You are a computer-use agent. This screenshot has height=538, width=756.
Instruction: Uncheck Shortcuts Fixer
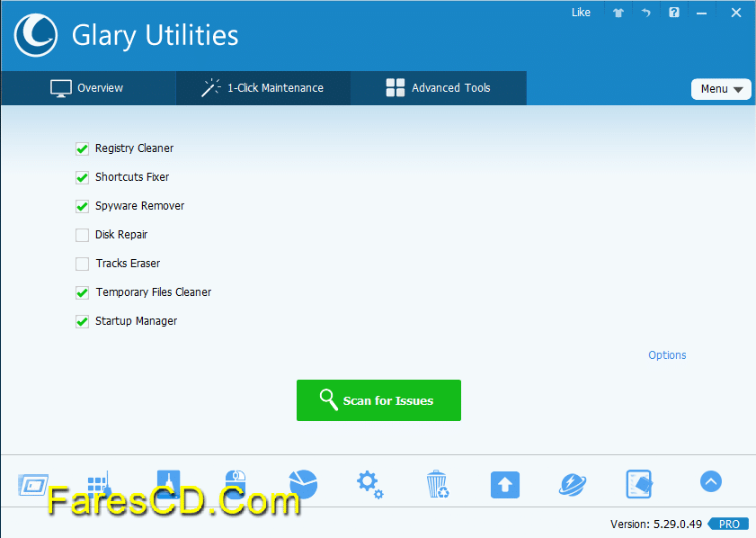tap(83, 177)
